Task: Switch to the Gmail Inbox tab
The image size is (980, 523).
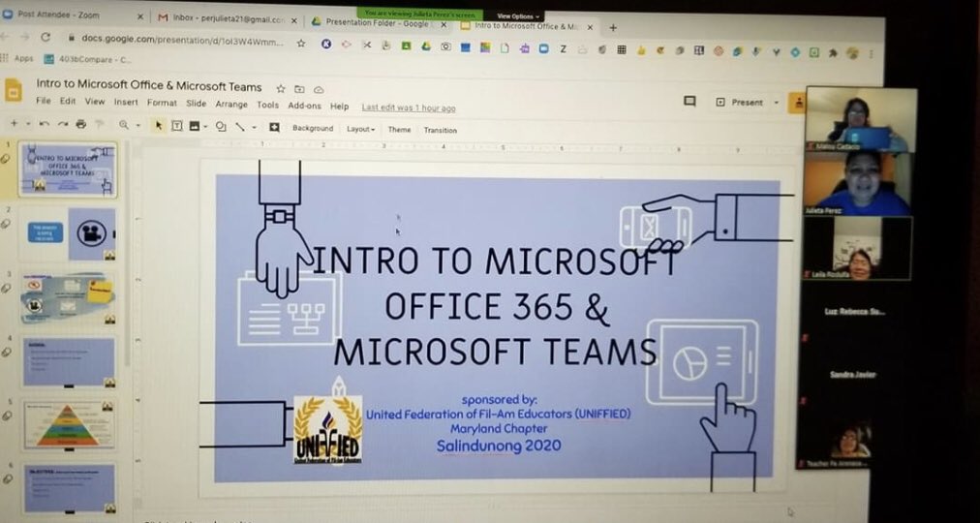Action: (229, 18)
